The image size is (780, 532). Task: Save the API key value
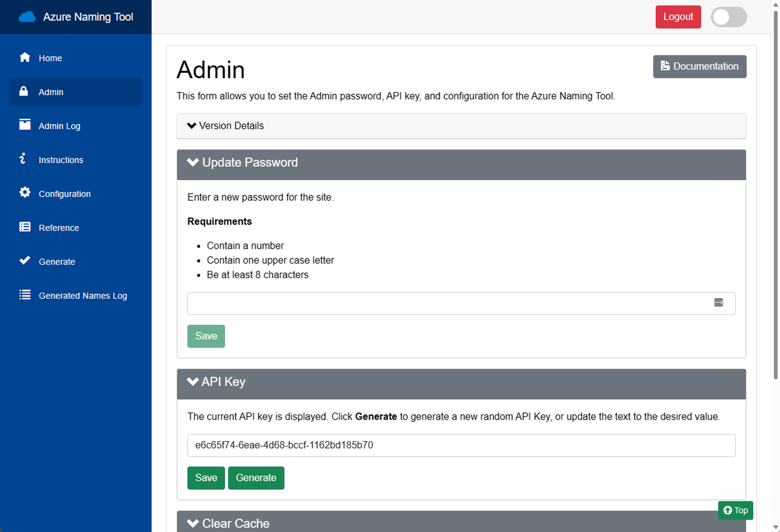pyautogui.click(x=206, y=477)
